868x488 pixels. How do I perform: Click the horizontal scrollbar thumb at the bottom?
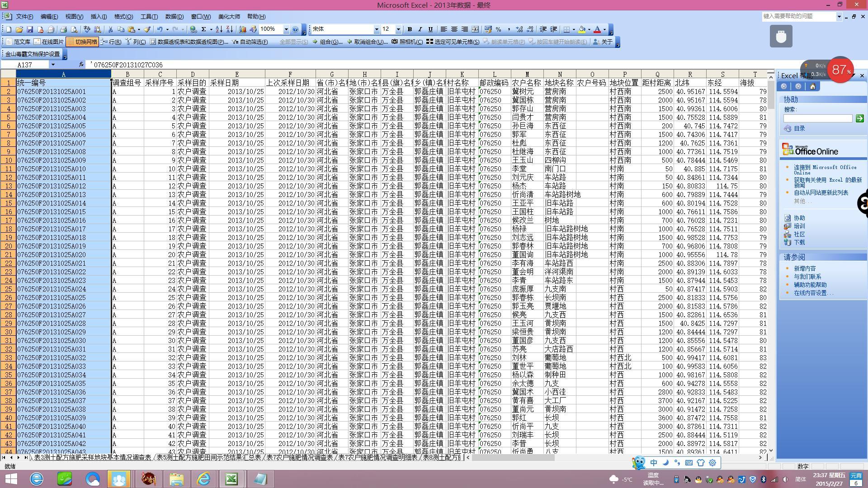pyautogui.click(x=513, y=457)
